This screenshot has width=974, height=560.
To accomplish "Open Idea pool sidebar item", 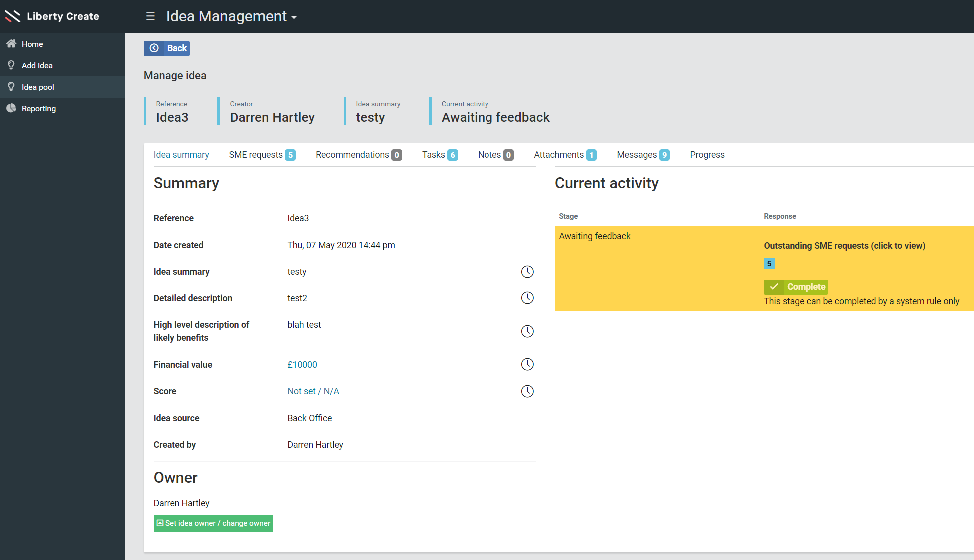I will [38, 87].
